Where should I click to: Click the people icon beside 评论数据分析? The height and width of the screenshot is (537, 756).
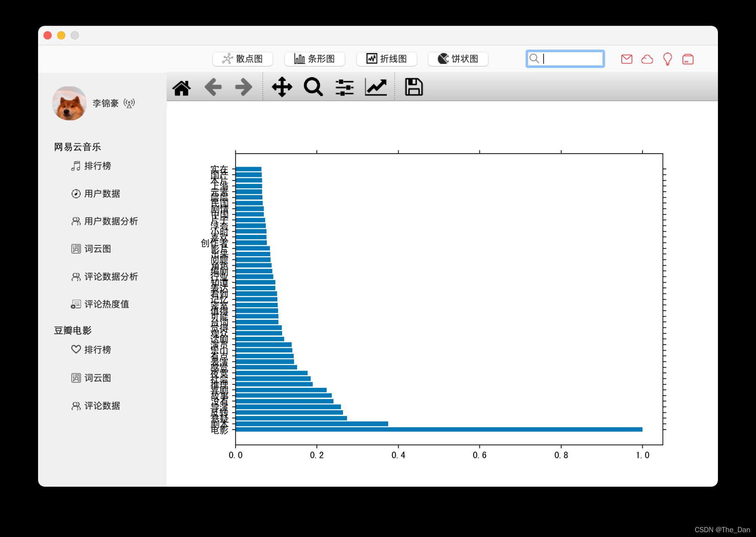[76, 276]
